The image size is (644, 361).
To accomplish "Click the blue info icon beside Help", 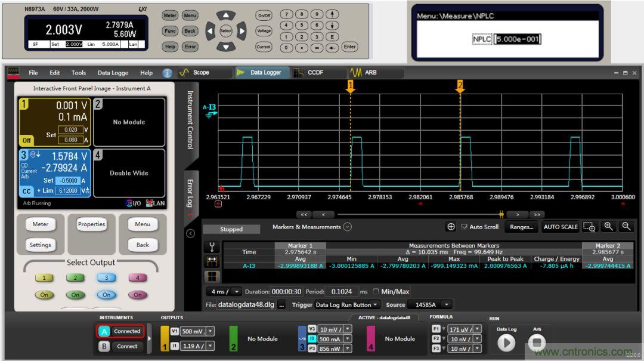I will pyautogui.click(x=167, y=73).
